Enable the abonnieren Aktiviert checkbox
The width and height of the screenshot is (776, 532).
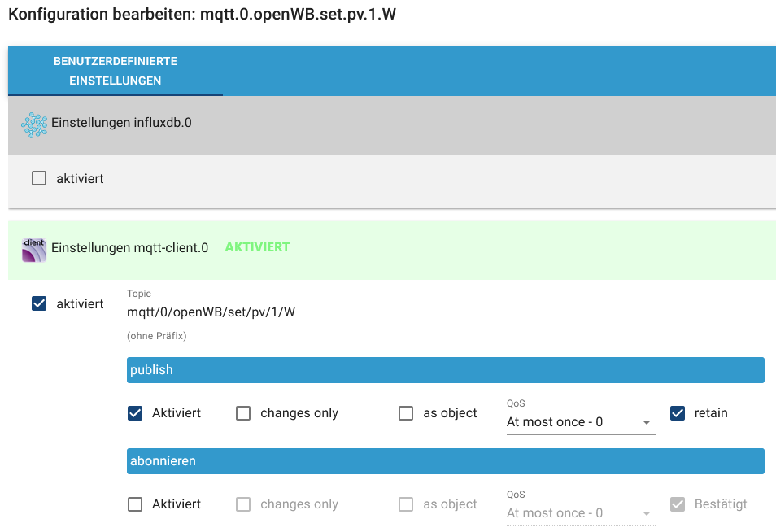click(135, 504)
